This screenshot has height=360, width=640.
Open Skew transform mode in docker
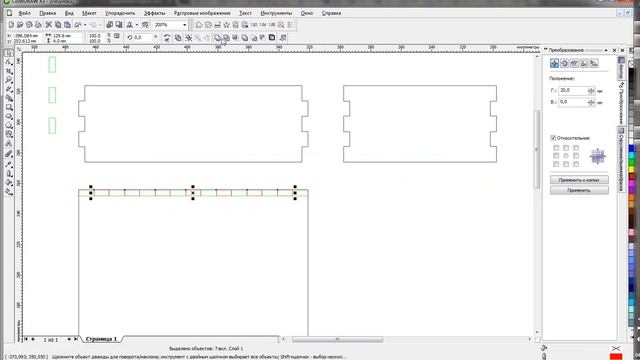click(x=594, y=63)
